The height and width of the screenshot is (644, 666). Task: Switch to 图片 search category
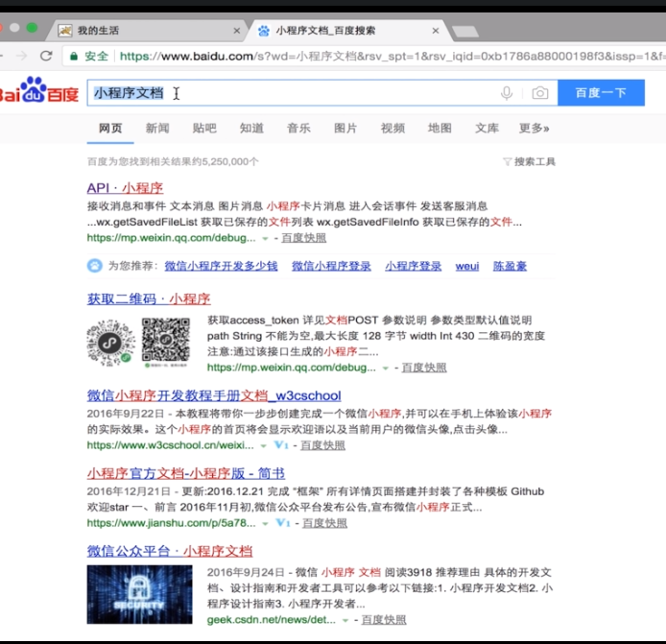click(x=345, y=128)
